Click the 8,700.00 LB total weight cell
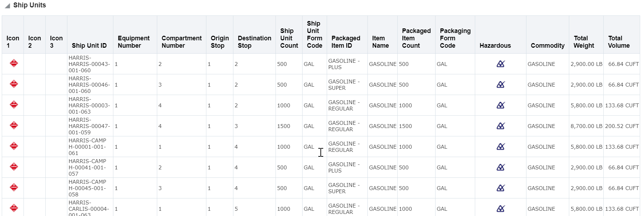 tap(586, 126)
